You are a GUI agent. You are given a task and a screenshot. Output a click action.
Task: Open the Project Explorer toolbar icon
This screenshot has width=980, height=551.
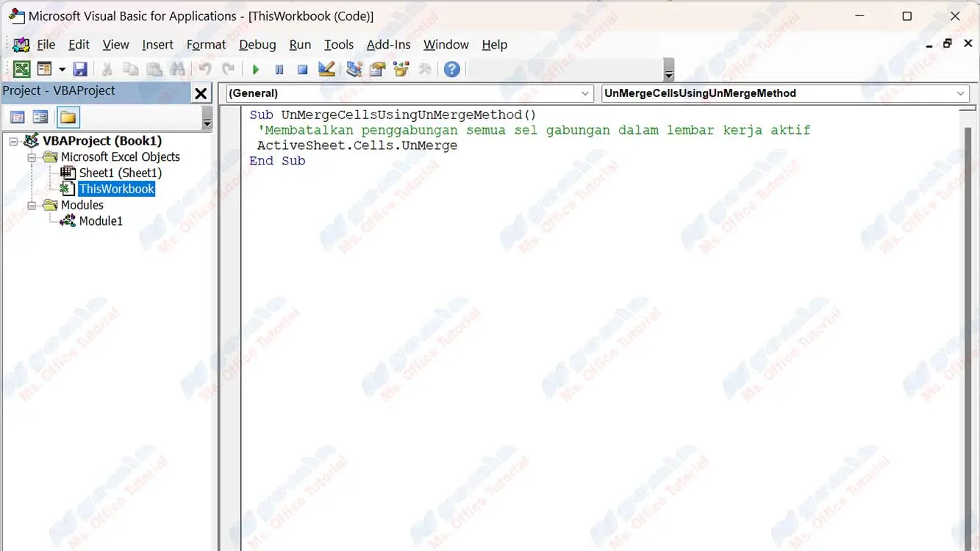point(354,69)
